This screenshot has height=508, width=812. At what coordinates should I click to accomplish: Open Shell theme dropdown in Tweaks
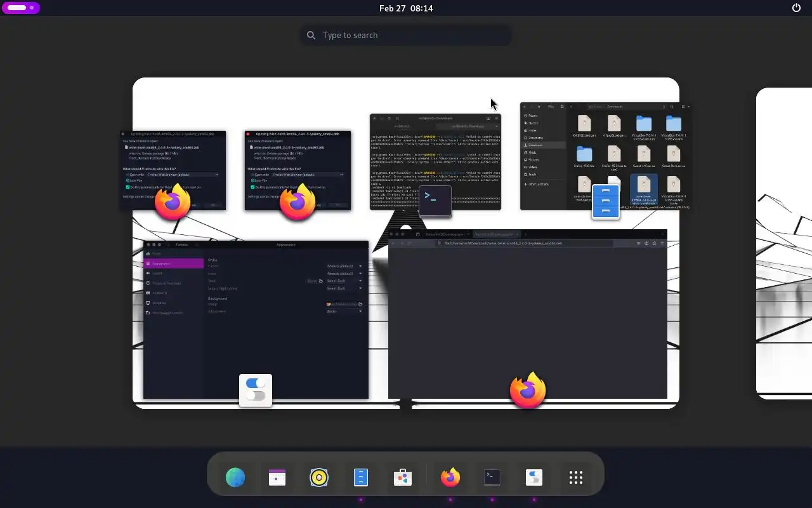pos(344,281)
